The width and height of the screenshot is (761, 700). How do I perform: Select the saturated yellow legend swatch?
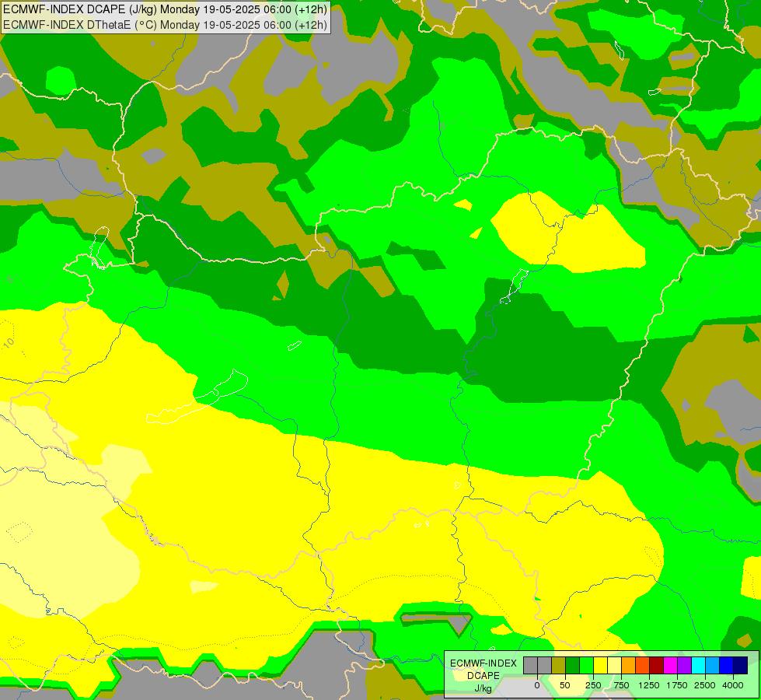[x=600, y=666]
